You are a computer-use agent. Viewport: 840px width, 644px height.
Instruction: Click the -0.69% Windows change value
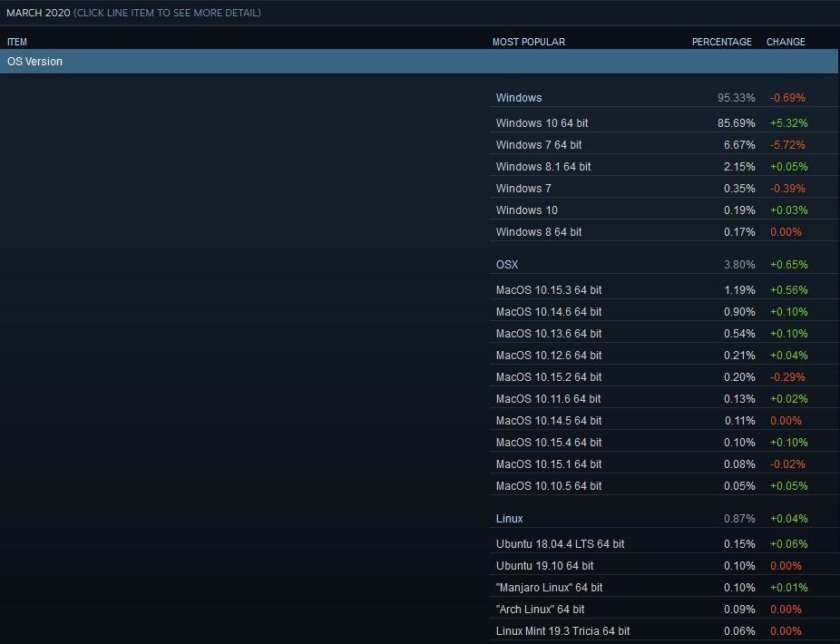tap(787, 98)
